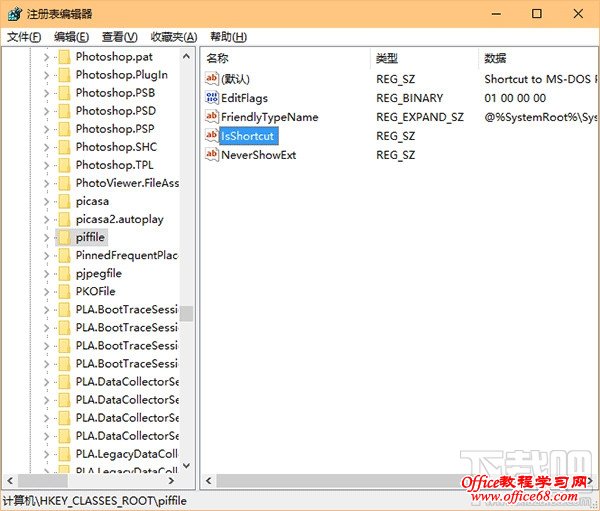Click the pjpegfile folder icon
The width and height of the screenshot is (600, 511).
[64, 274]
